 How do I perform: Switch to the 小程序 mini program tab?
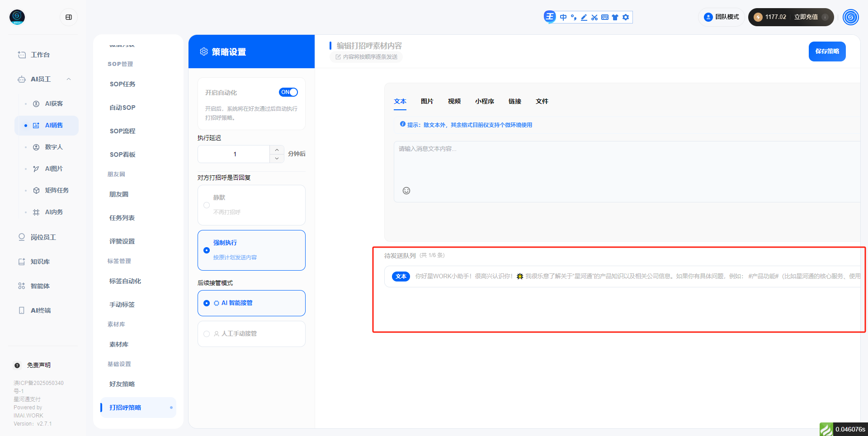pyautogui.click(x=484, y=101)
